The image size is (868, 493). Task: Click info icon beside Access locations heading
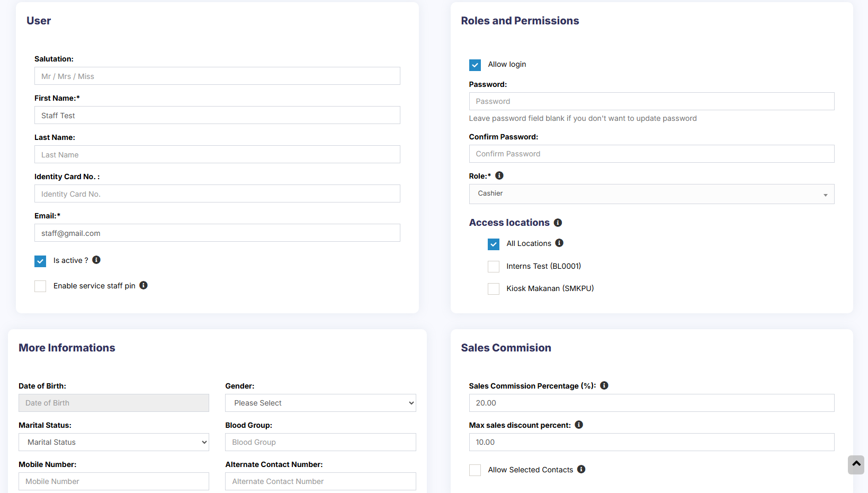(x=558, y=223)
